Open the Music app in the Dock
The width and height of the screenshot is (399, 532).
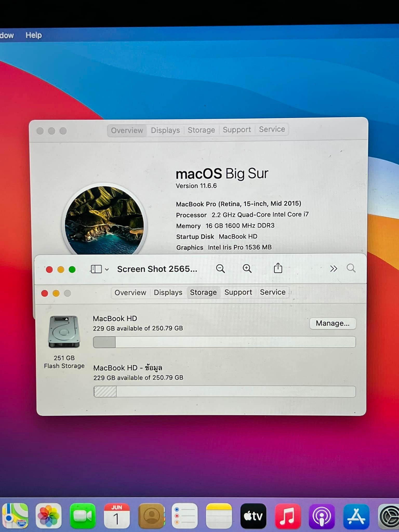(288, 516)
